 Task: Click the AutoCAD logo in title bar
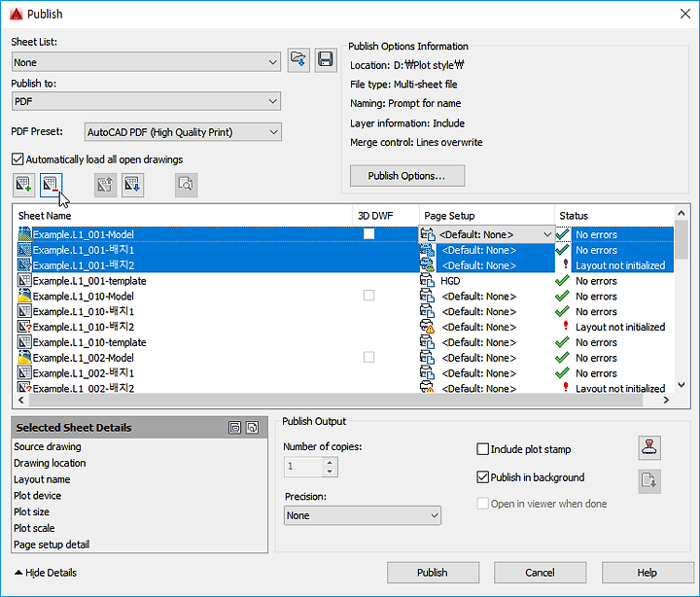tap(17, 15)
